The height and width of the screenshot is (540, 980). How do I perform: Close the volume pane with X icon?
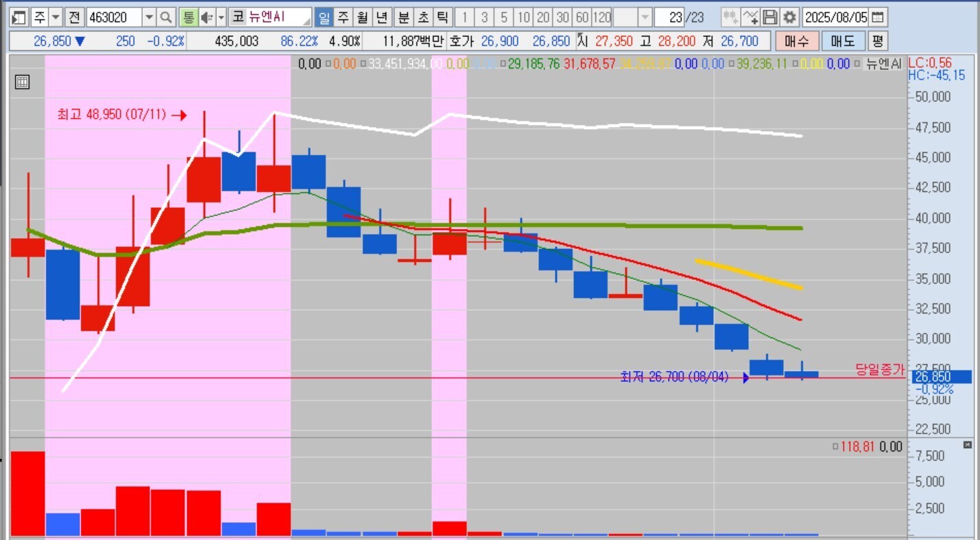(x=968, y=445)
